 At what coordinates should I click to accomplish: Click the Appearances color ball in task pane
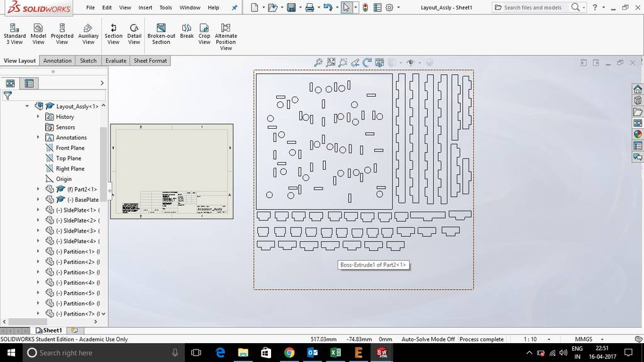pyautogui.click(x=638, y=134)
